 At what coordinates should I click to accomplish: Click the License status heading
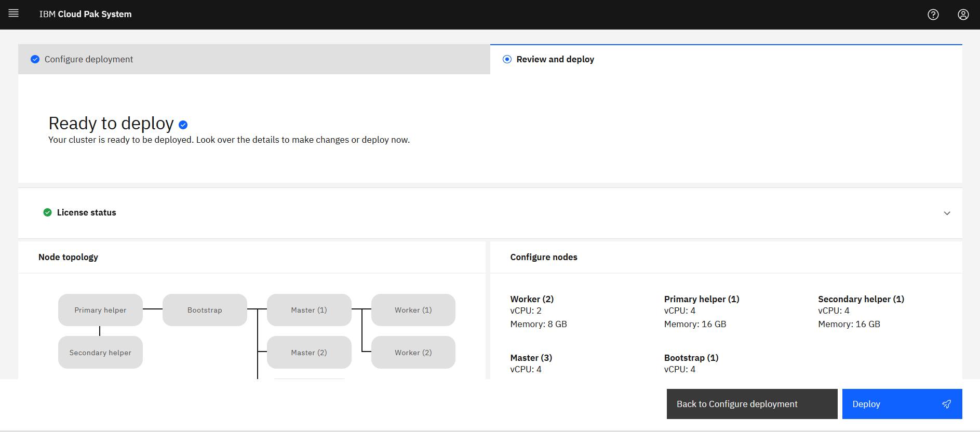point(87,212)
